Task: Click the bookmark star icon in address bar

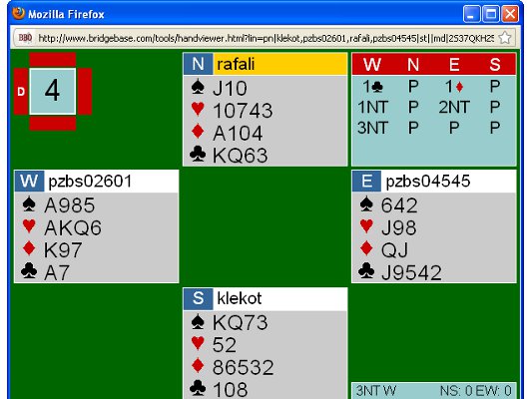Action: point(505,38)
